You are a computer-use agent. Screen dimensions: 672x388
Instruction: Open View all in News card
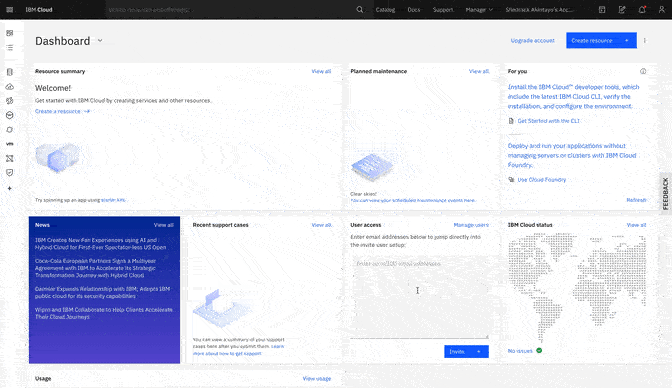tap(164, 225)
